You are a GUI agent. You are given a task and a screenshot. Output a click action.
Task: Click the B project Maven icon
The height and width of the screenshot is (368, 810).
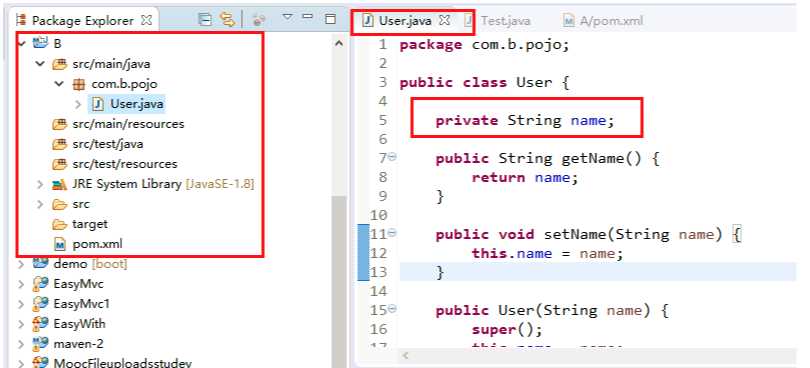[x=40, y=43]
